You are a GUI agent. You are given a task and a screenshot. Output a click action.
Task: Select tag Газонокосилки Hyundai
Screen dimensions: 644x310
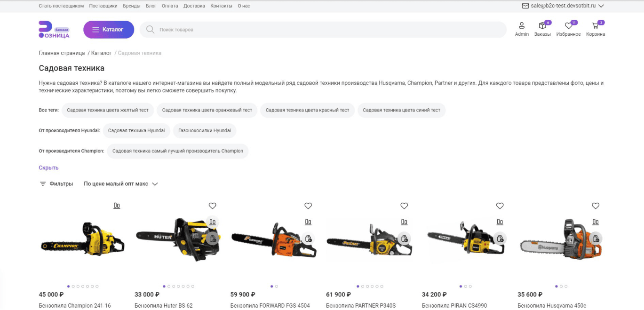(x=205, y=130)
